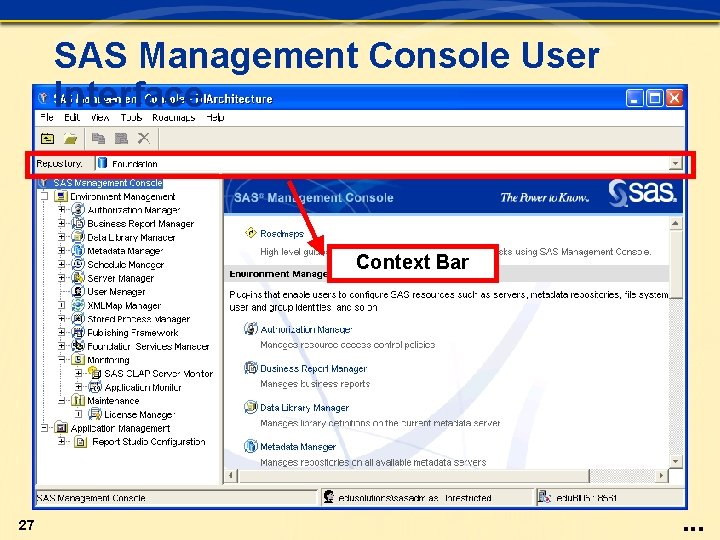Select the License Manager tree item
This screenshot has width=720, height=540.
click(x=140, y=414)
